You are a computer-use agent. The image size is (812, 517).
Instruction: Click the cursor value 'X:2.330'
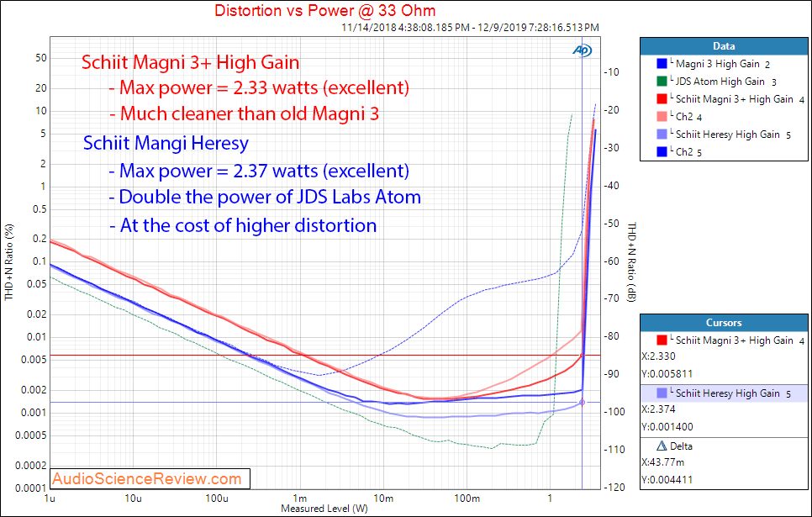[x=658, y=356]
